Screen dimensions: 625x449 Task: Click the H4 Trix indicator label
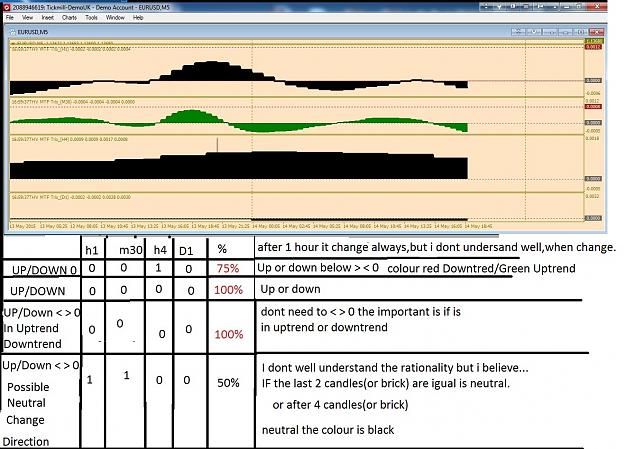coord(69,140)
